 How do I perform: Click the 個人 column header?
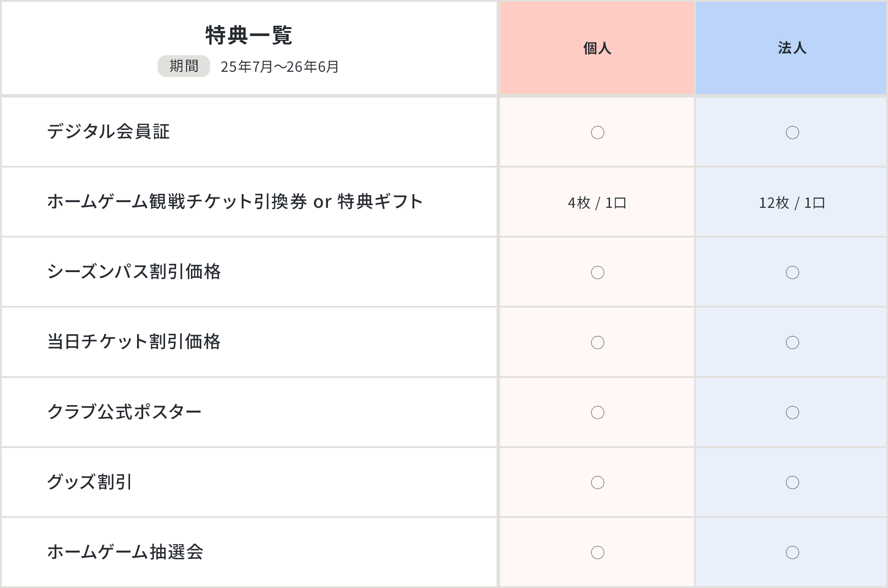coord(597,48)
